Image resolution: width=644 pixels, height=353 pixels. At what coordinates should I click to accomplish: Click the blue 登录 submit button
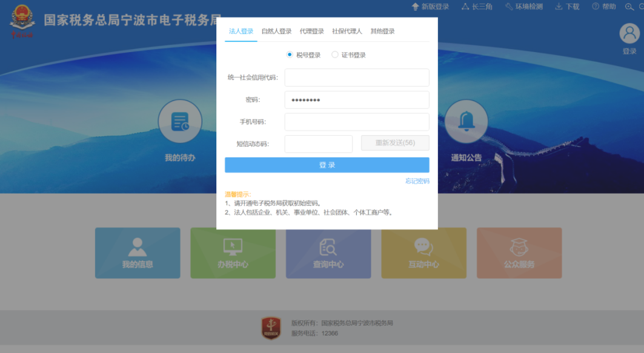pos(327,165)
